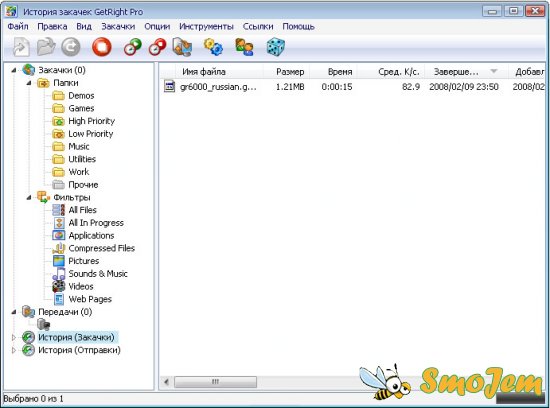Click the red Stop toolbar icon
Image resolution: width=550 pixels, height=408 pixels.
[x=102, y=47]
